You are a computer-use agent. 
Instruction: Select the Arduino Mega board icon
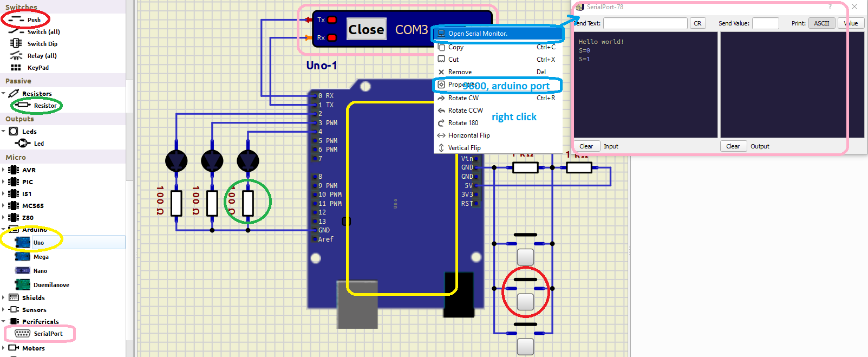pyautogui.click(x=23, y=256)
